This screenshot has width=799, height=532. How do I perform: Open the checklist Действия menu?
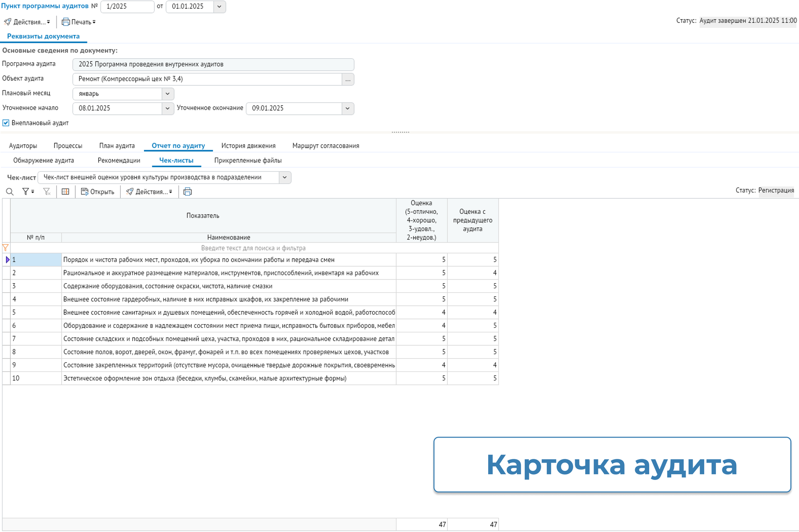[x=149, y=192]
